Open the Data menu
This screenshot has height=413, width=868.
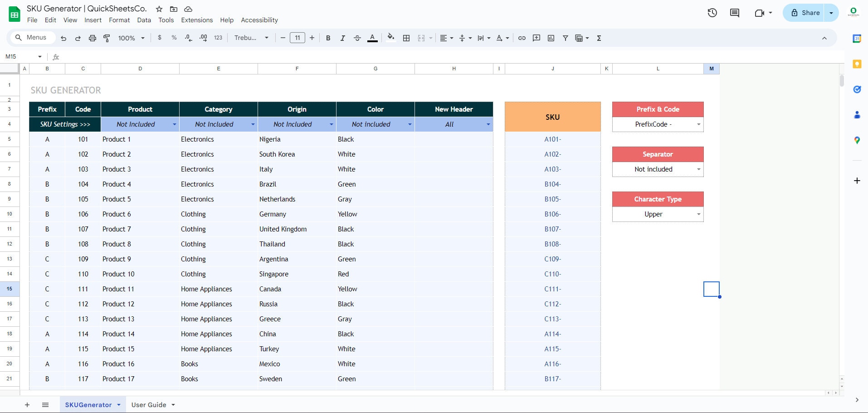click(x=144, y=20)
